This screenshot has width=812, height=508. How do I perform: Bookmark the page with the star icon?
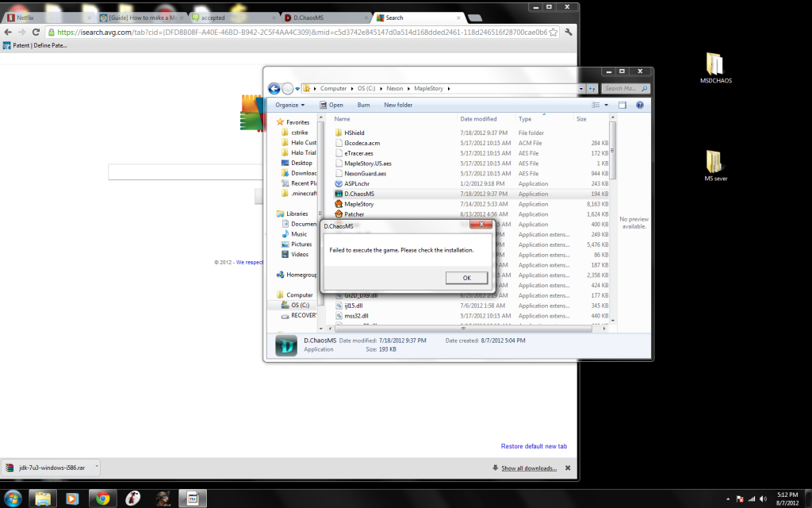(553, 32)
